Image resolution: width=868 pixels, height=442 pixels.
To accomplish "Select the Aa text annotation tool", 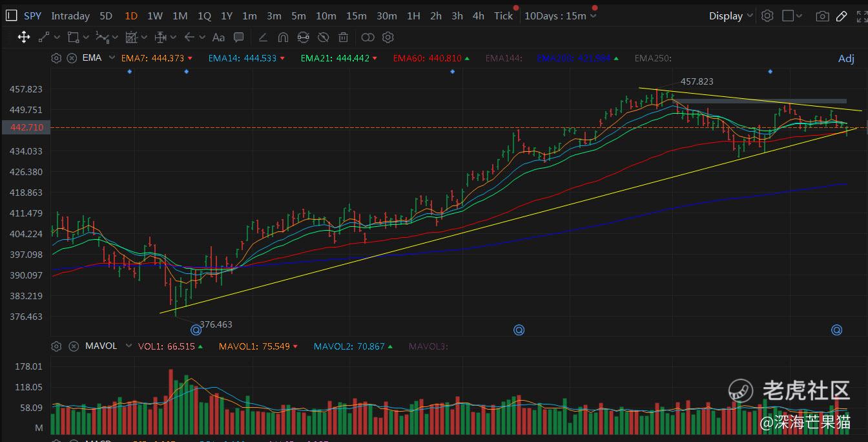I will 218,37.
